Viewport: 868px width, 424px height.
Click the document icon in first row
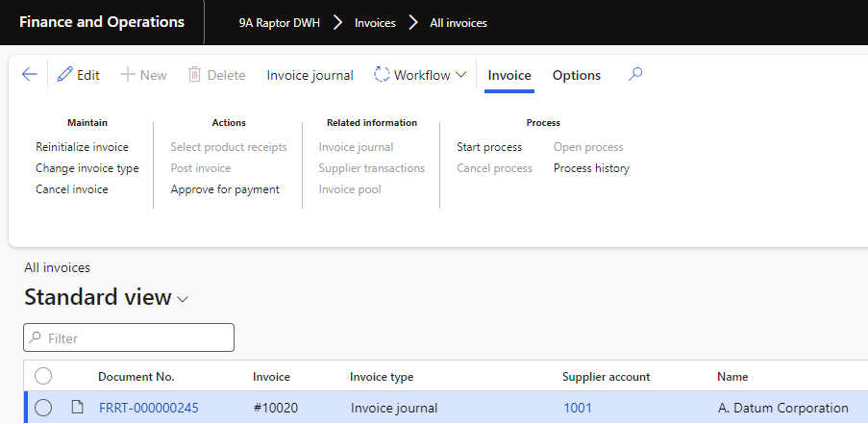click(x=77, y=408)
